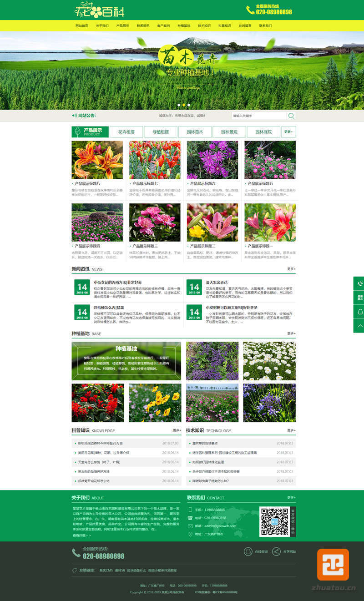Open product title 产品展示标题四
This screenshot has width=364, height=601.
(x=87, y=246)
